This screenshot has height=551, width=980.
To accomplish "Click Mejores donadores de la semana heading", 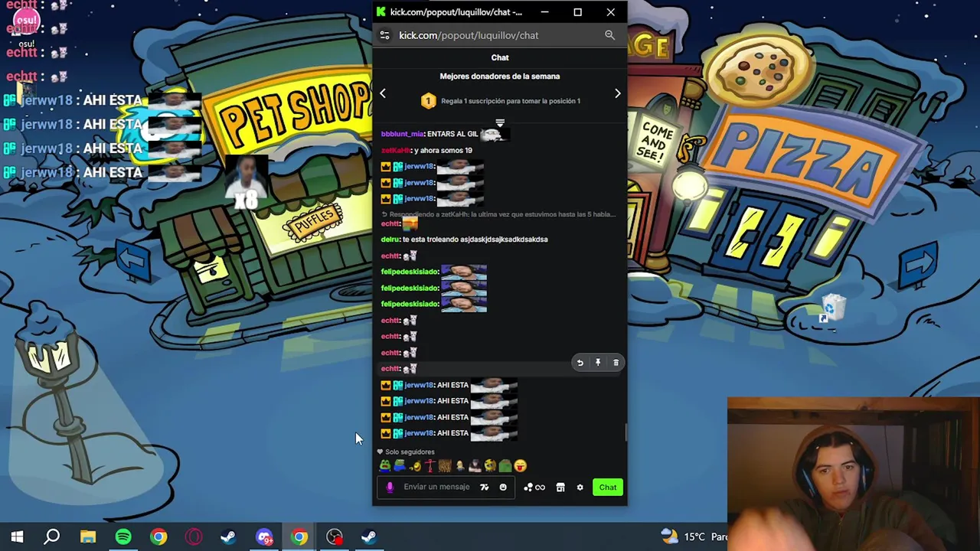I will pyautogui.click(x=500, y=77).
